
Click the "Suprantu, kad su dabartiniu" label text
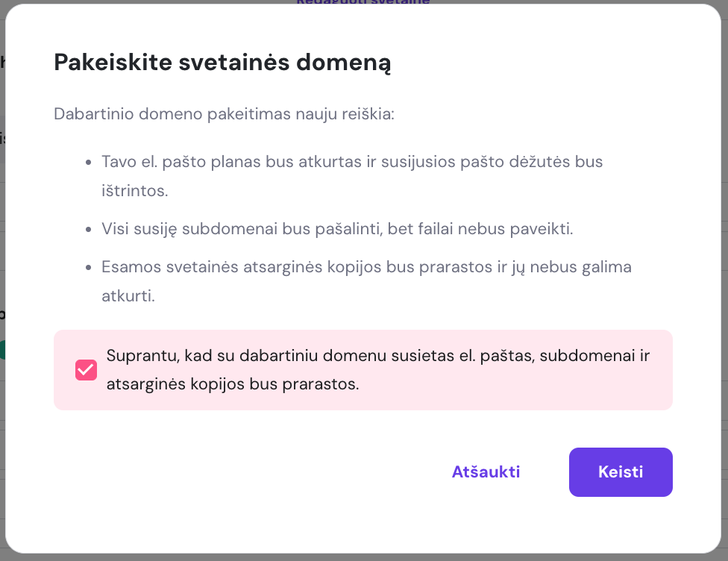(x=378, y=356)
